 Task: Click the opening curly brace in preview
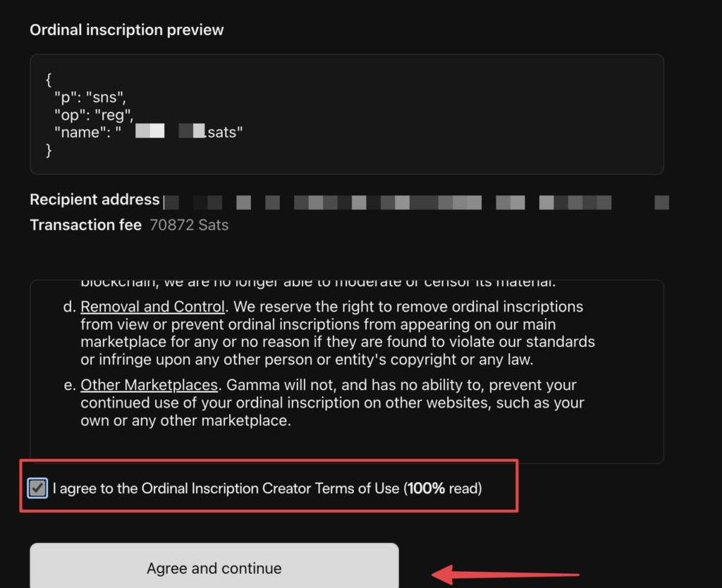click(x=49, y=80)
